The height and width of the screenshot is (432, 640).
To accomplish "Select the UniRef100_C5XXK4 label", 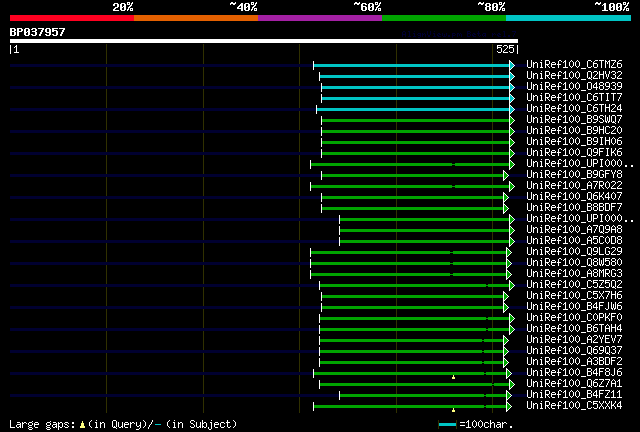I will pyautogui.click(x=574, y=406).
